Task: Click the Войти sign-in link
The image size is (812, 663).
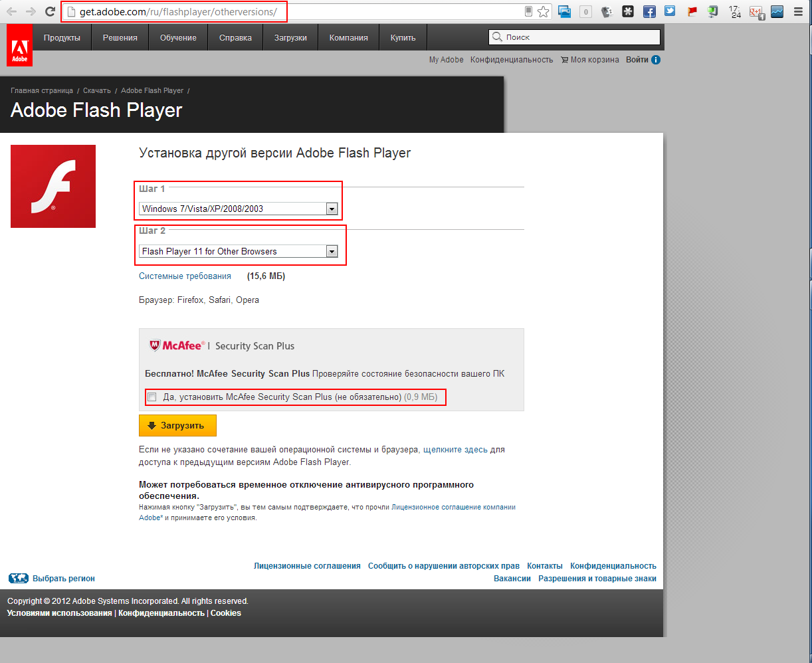Action: click(637, 60)
